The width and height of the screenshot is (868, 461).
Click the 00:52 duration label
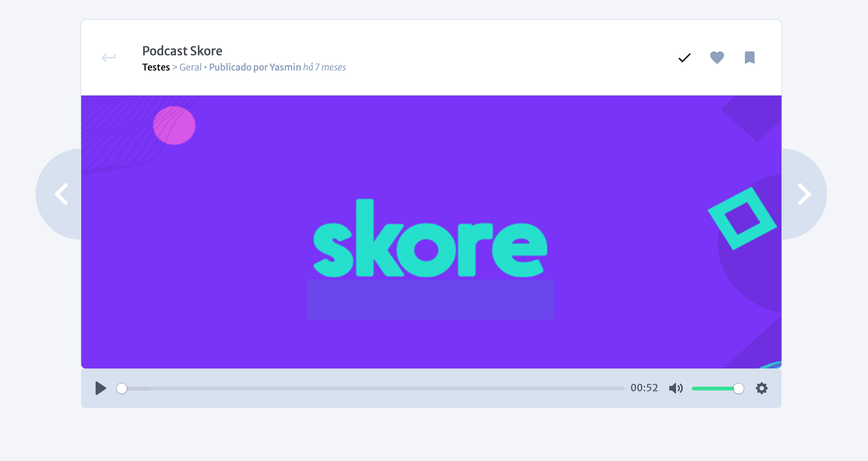click(x=644, y=388)
